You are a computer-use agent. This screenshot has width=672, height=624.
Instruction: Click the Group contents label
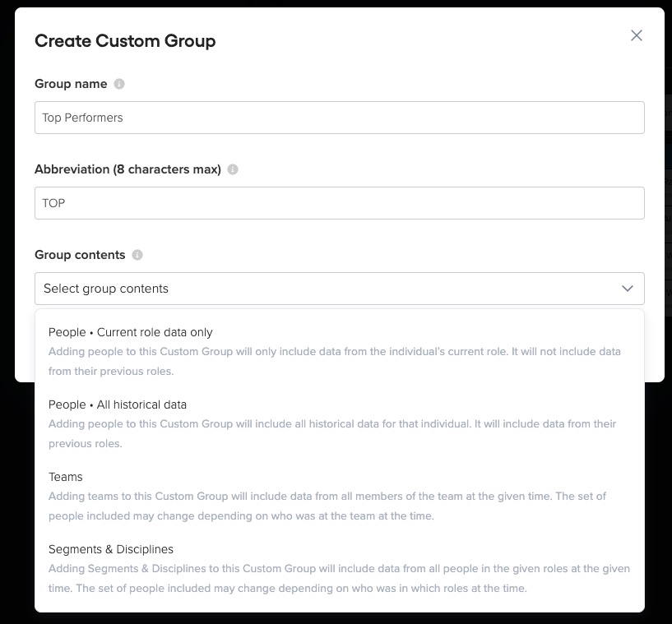pos(80,255)
